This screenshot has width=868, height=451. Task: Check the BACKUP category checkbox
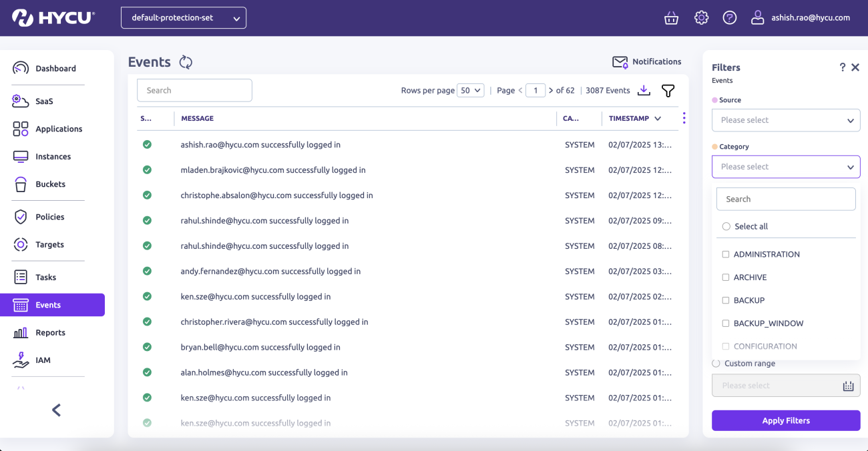click(x=726, y=300)
